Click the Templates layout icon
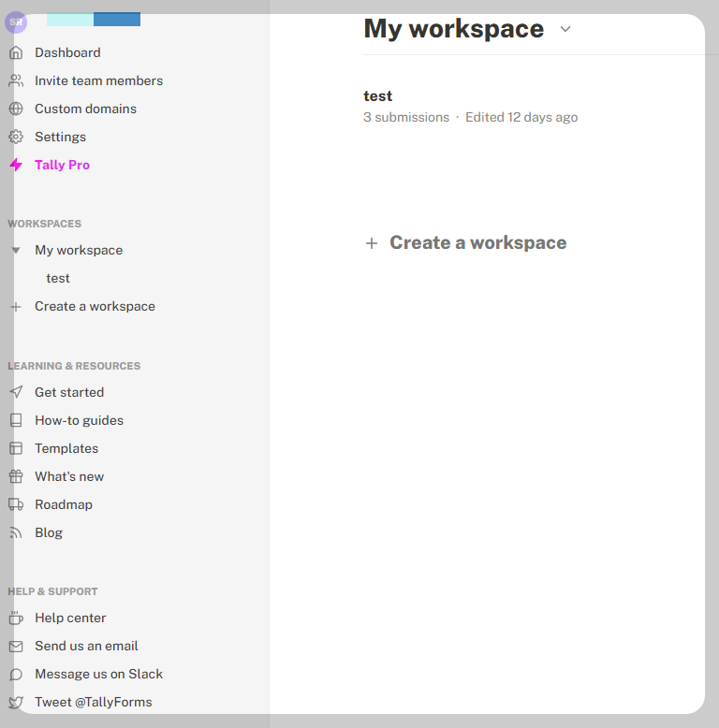 (x=16, y=448)
